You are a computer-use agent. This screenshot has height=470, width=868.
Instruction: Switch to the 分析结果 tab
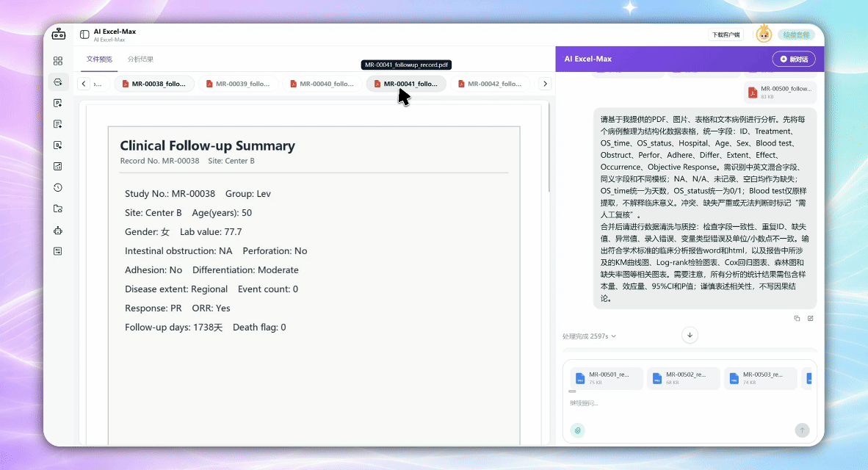click(140, 59)
